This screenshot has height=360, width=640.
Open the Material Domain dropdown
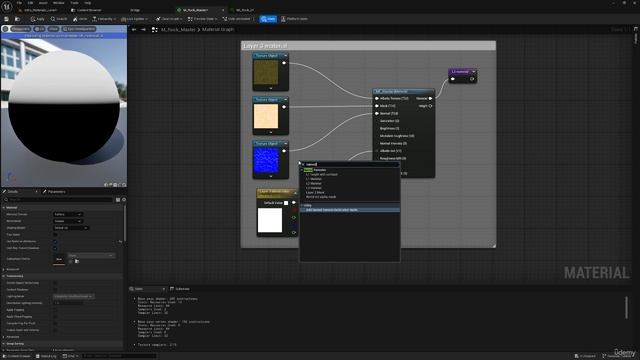point(68,214)
